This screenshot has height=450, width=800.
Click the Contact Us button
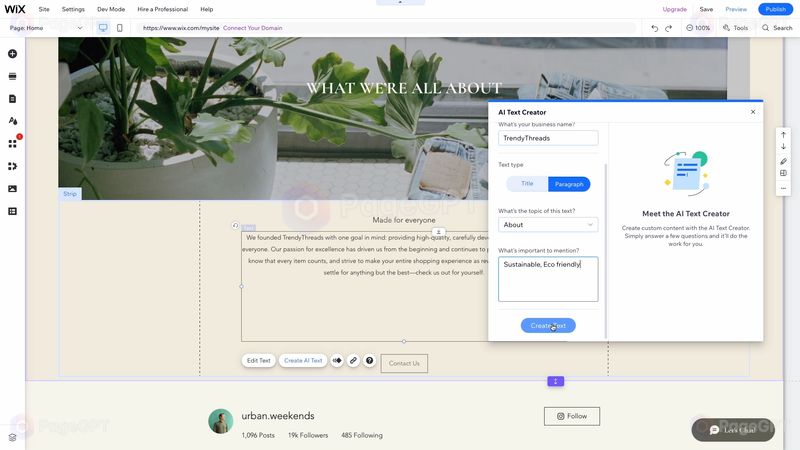coord(404,363)
